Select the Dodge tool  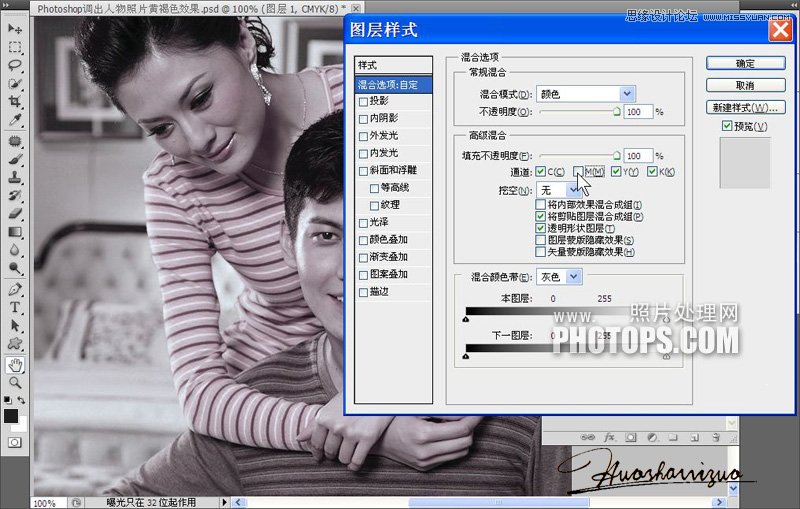tap(15, 268)
